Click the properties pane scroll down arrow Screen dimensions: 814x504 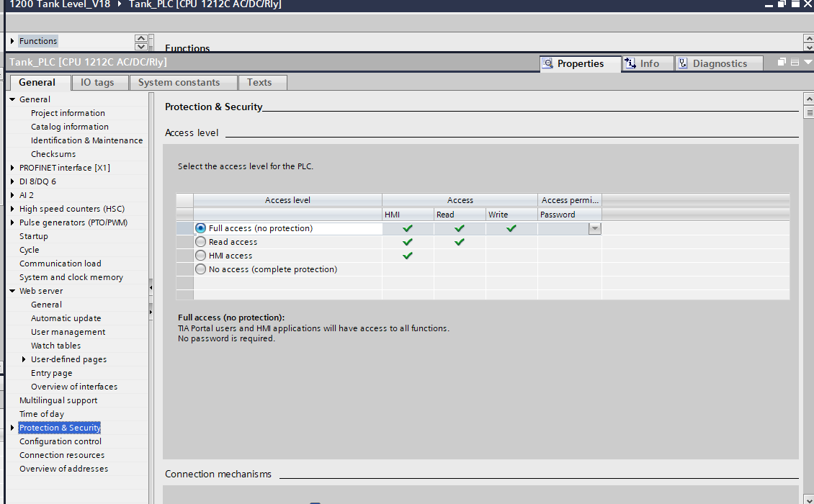(x=808, y=500)
